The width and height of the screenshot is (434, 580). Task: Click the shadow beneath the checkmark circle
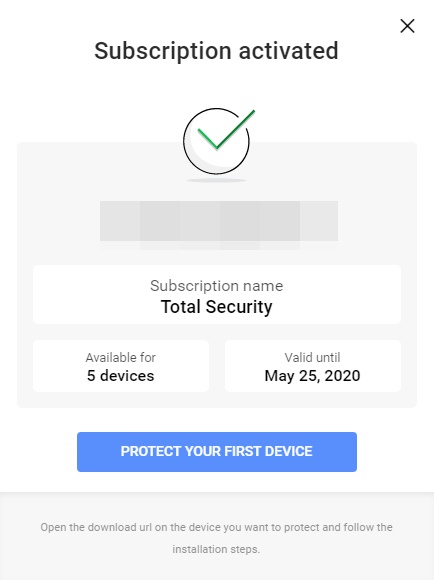tap(216, 181)
